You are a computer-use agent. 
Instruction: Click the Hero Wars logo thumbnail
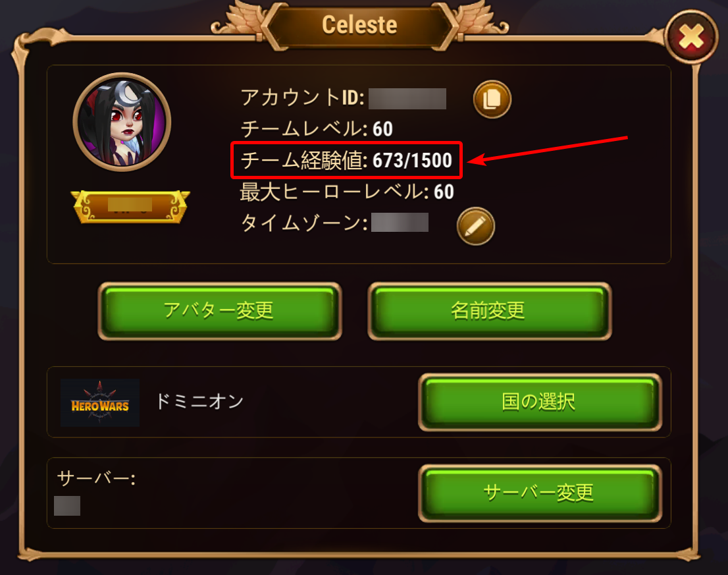coord(100,402)
